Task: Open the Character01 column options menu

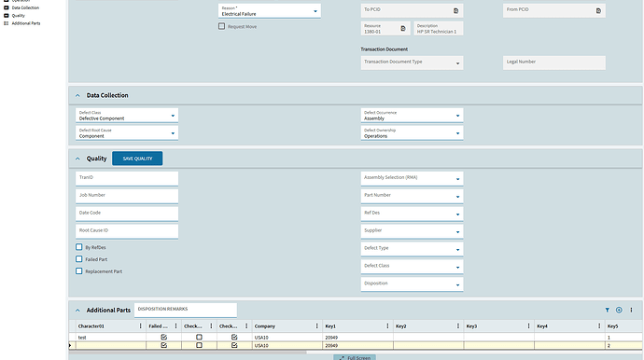Action: pos(140,325)
